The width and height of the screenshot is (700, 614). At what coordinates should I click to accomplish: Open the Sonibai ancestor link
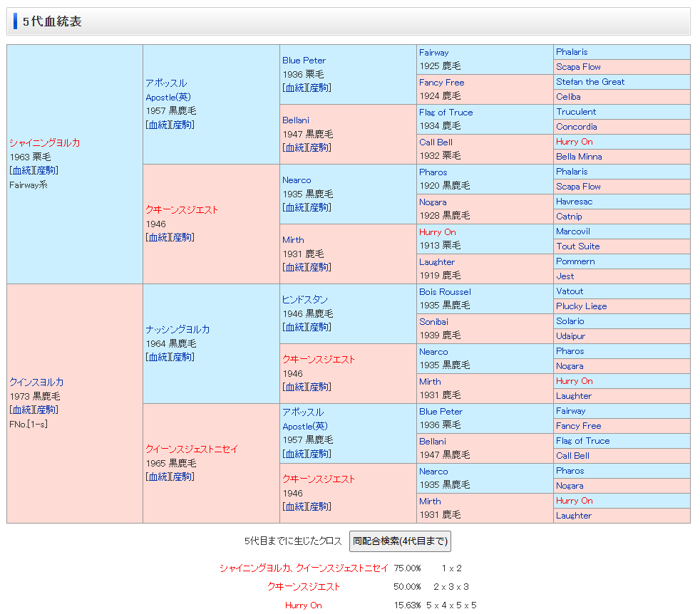[x=433, y=322]
